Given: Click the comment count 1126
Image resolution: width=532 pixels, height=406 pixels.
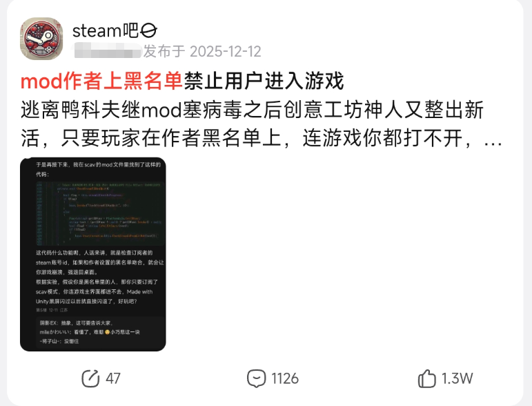Looking at the screenshot, I should (x=285, y=378).
